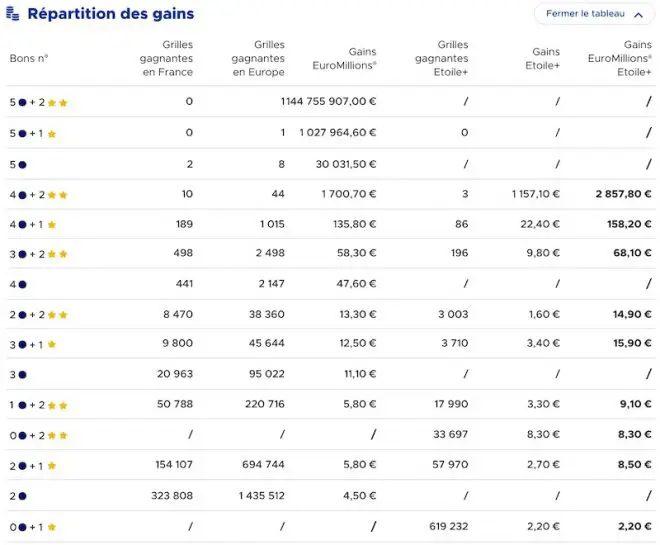This screenshot has width=660, height=545.
Task: Click the Fermer le tableau button
Action: click(594, 14)
